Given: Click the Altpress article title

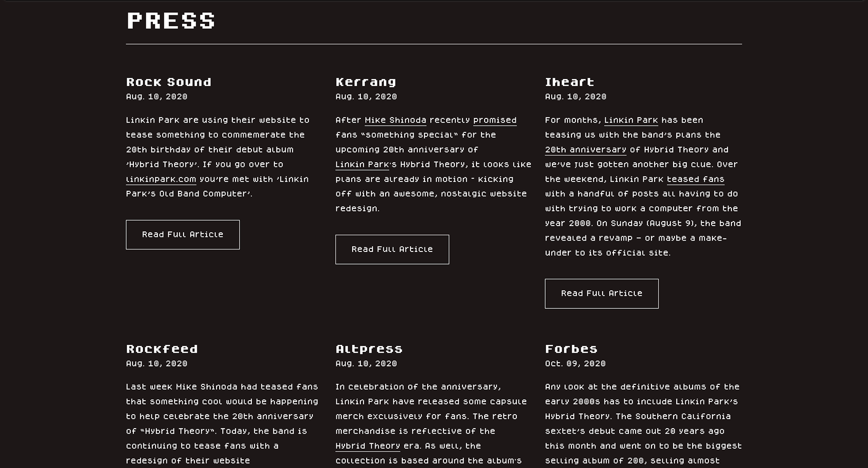Looking at the screenshot, I should point(369,349).
